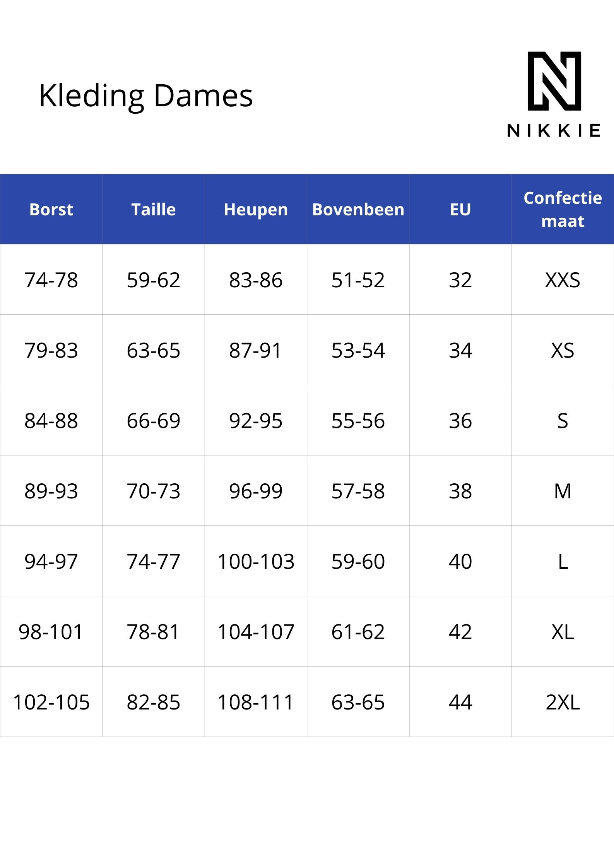The height and width of the screenshot is (868, 614).
Task: Select the Heupen column header
Action: [x=256, y=209]
